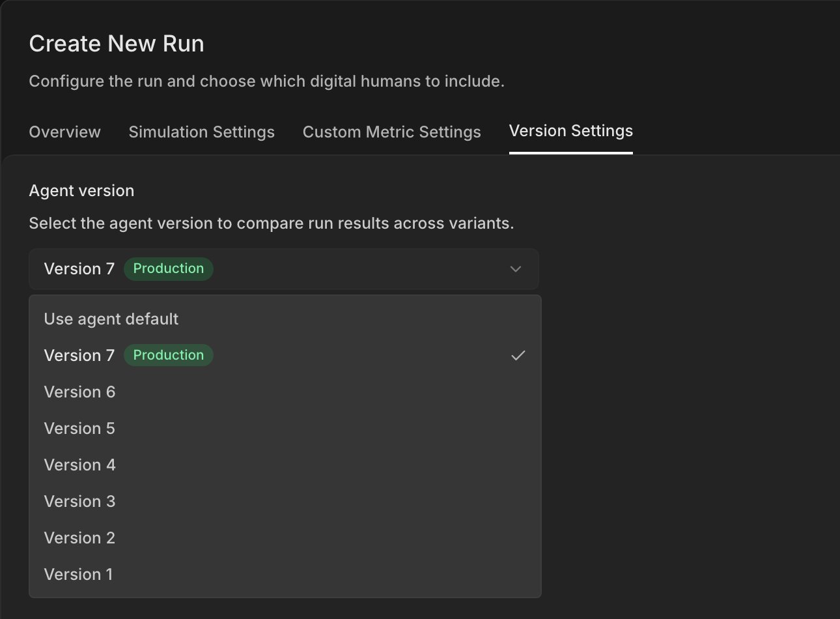Viewport: 840px width, 619px height.
Task: Select Version 3 agent version
Action: tap(285, 502)
